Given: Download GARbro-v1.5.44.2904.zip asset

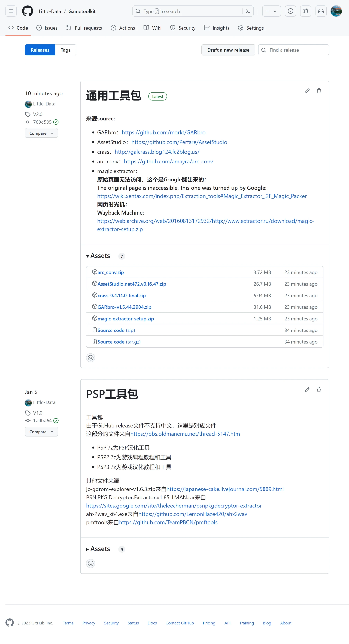Looking at the screenshot, I should click(x=124, y=307).
